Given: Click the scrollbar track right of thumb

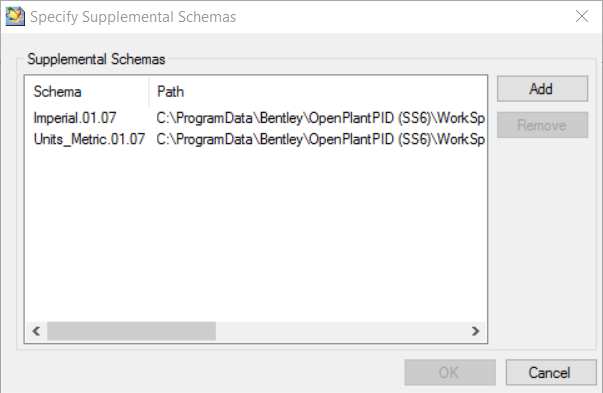Looking at the screenshot, I should click(340, 331).
